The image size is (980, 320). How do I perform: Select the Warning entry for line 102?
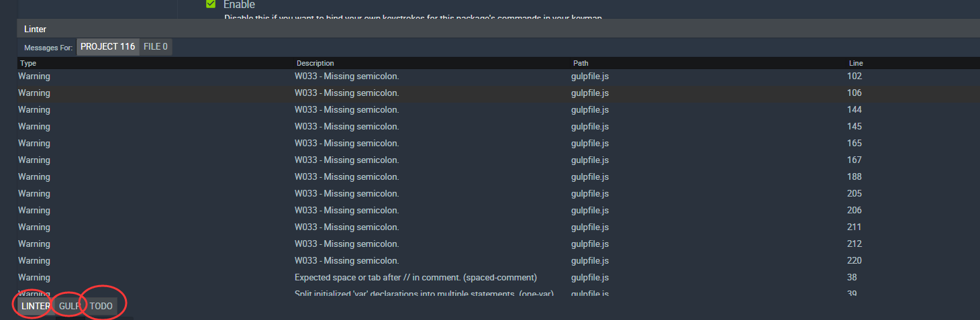coord(34,76)
